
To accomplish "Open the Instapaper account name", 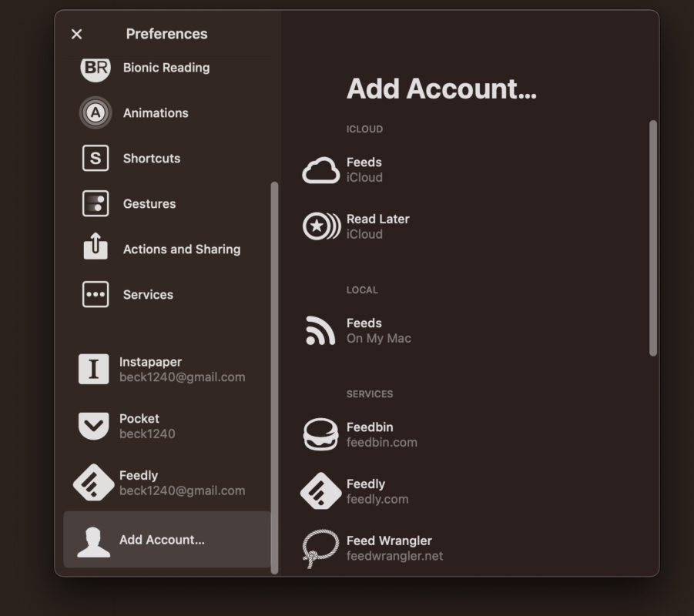I will 150,362.
